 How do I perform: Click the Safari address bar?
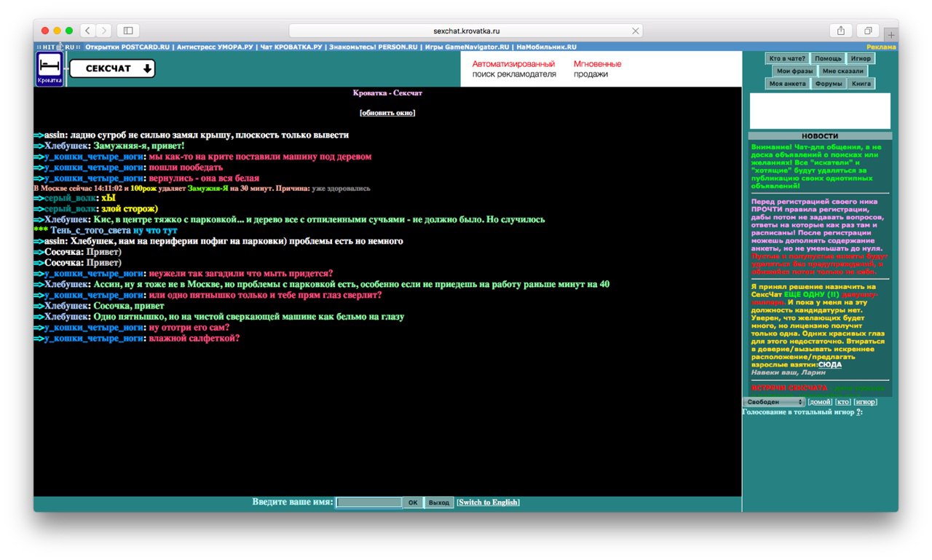pos(466,31)
